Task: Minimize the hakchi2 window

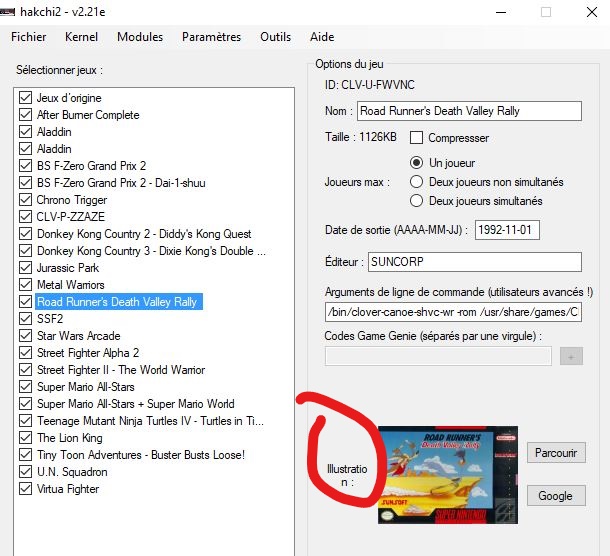Action: (501, 12)
